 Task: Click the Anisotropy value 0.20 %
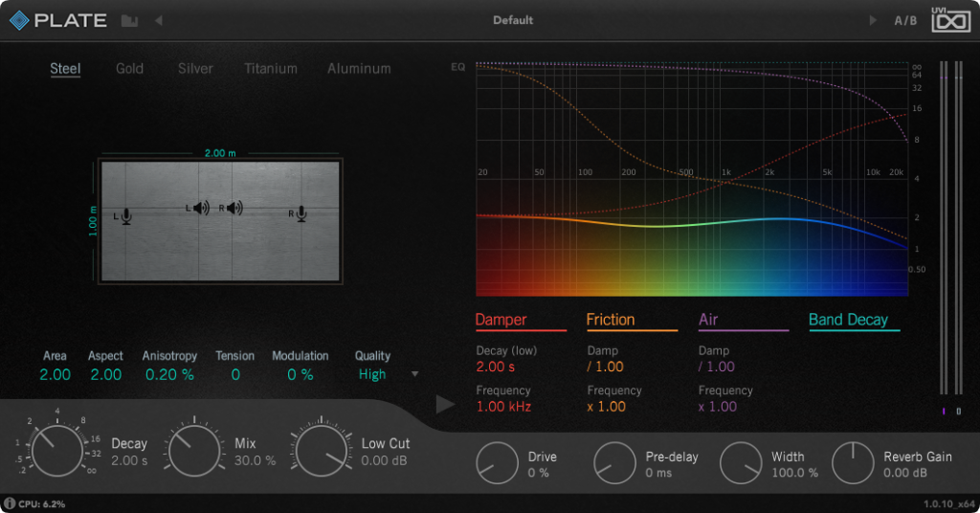tap(169, 375)
